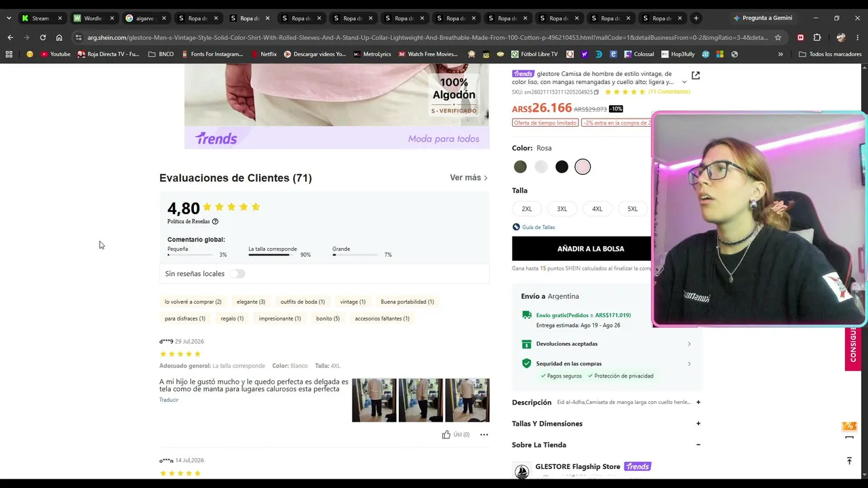
Task: Open the Colossal bookmark
Action: coord(639,54)
